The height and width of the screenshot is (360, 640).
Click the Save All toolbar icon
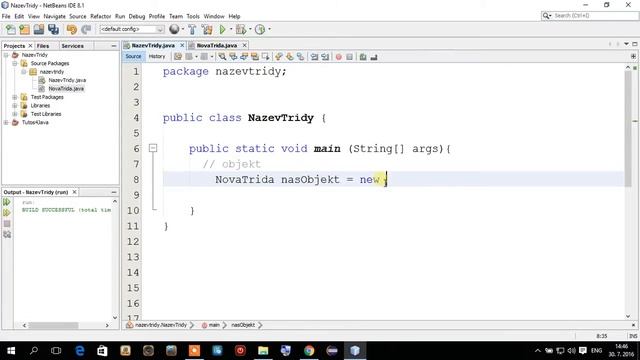(x=53, y=29)
